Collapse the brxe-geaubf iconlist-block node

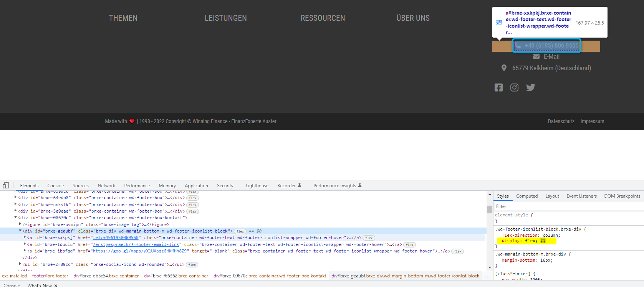click(20, 231)
